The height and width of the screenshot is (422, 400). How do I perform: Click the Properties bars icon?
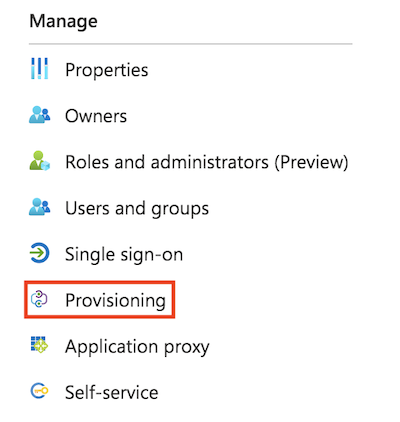[x=39, y=69]
